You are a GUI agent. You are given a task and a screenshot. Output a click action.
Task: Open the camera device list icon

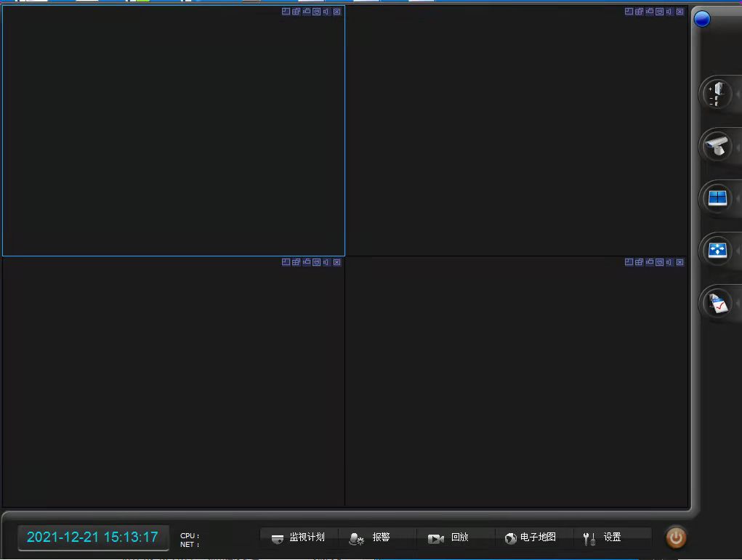[x=717, y=146]
